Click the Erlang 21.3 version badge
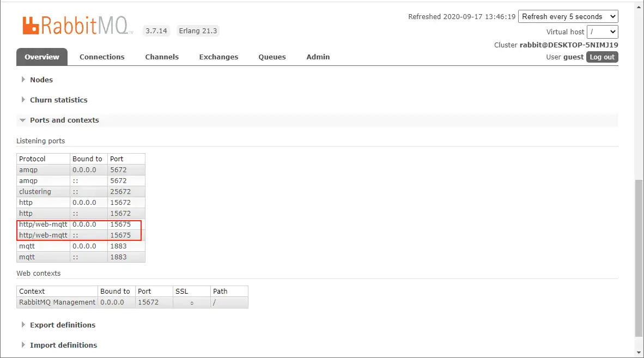This screenshot has height=358, width=644. pyautogui.click(x=198, y=31)
